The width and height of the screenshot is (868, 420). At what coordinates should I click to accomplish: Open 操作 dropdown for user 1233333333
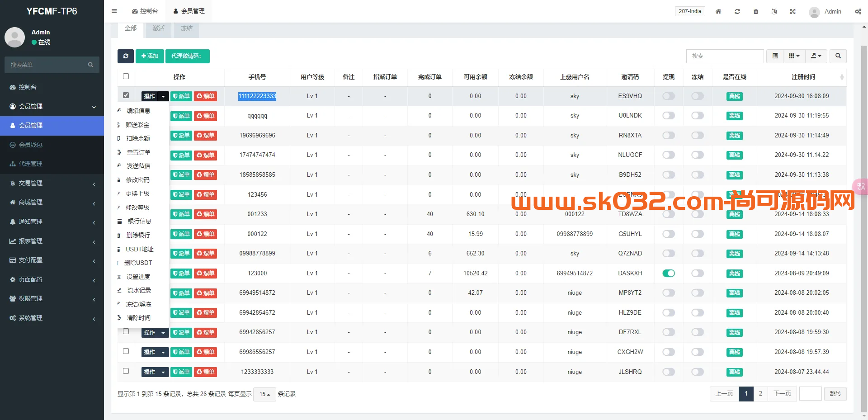tap(155, 372)
